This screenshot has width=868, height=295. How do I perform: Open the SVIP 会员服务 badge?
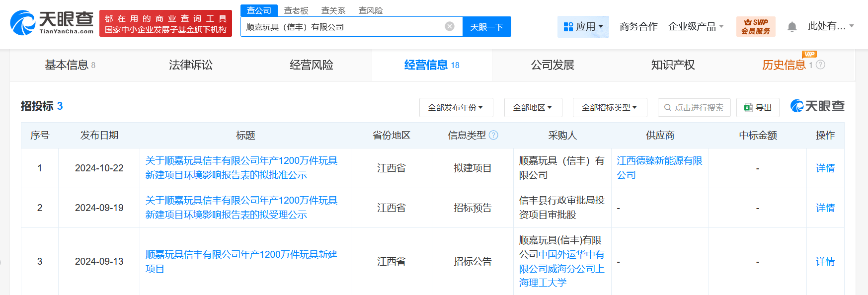point(756,26)
